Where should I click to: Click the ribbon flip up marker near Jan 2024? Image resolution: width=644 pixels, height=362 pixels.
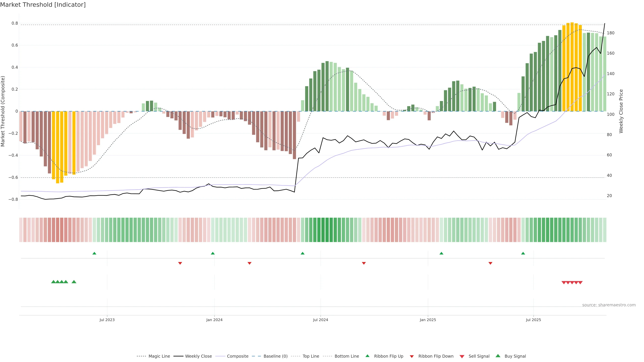click(x=213, y=253)
